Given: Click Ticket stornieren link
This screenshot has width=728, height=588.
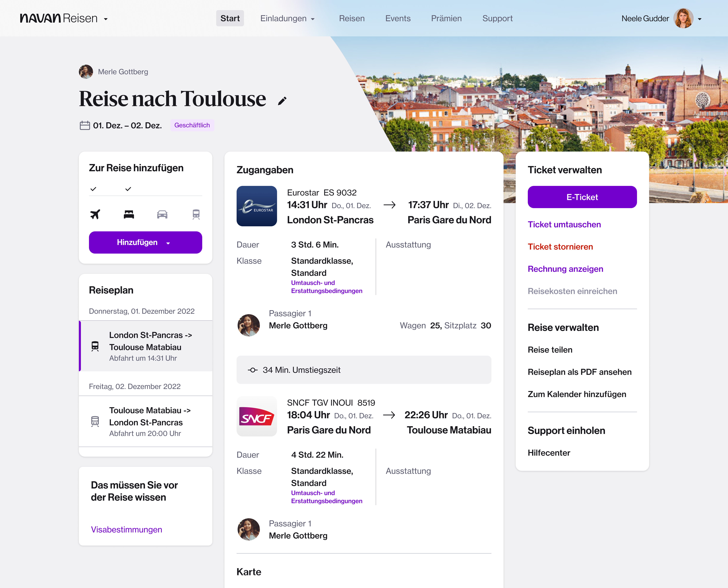Looking at the screenshot, I should pos(560,247).
